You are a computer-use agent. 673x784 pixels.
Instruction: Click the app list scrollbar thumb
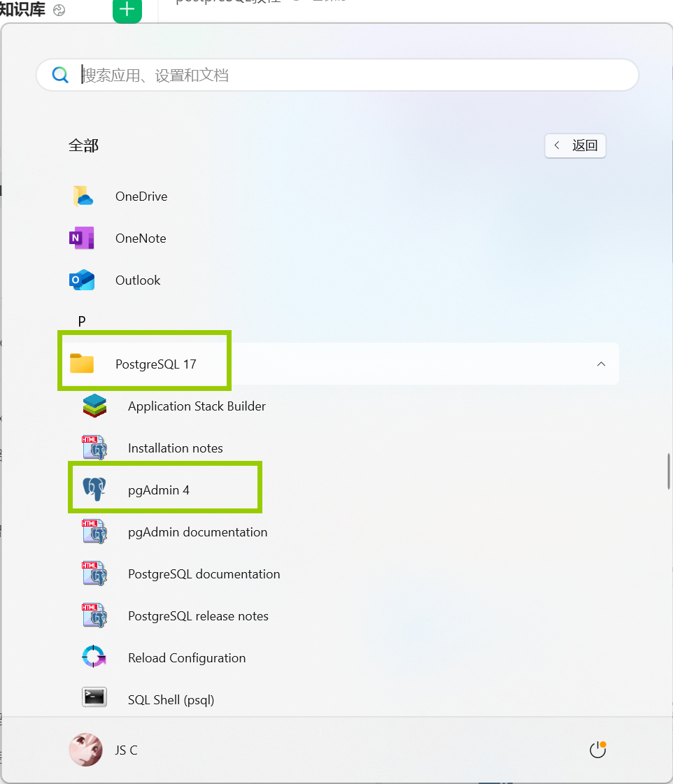click(x=668, y=471)
